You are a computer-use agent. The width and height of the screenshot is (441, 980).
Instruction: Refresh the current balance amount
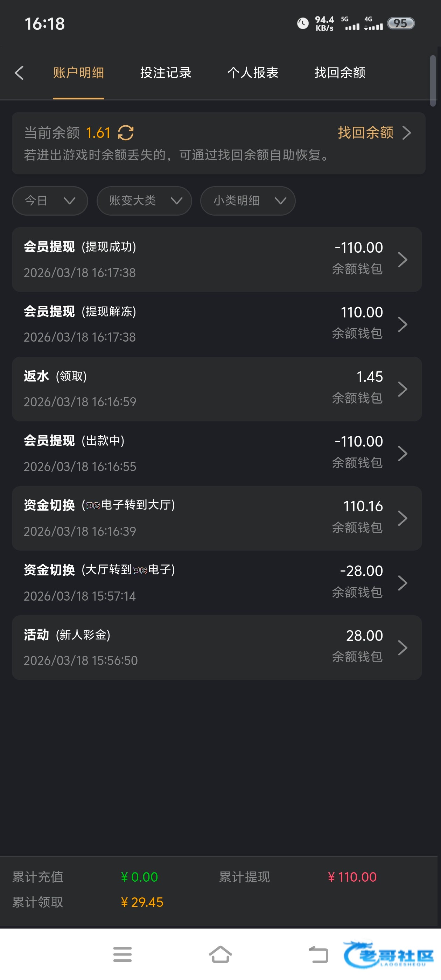tap(126, 133)
